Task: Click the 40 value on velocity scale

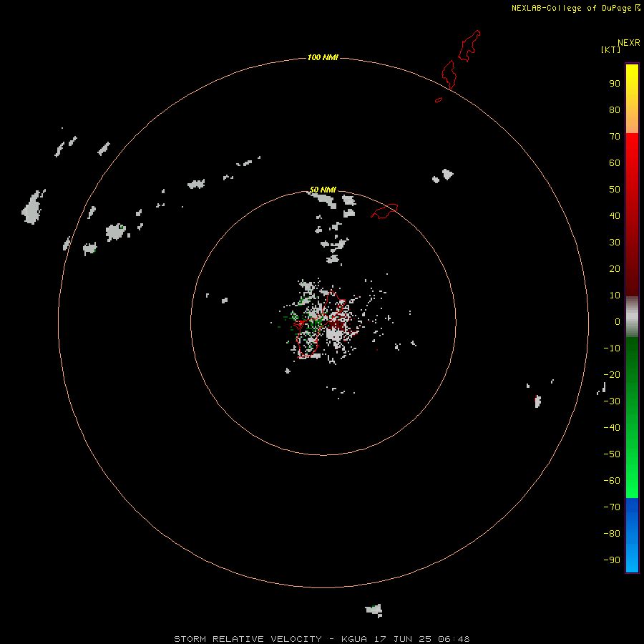Action: click(615, 215)
